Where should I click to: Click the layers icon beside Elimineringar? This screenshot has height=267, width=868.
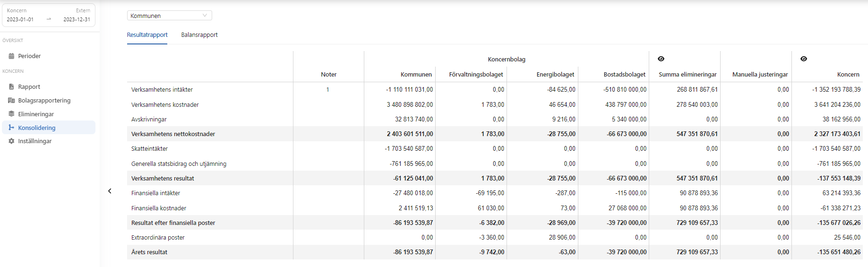pyautogui.click(x=11, y=114)
